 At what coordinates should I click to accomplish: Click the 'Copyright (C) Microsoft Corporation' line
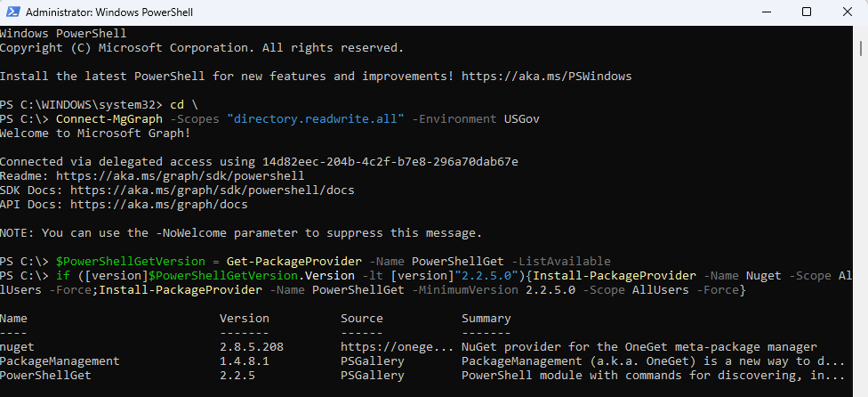tap(202, 47)
